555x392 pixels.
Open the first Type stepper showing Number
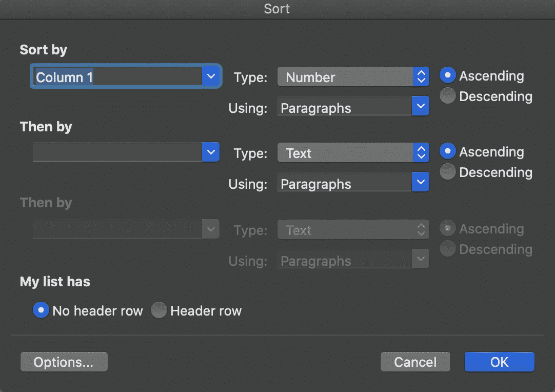tap(421, 76)
